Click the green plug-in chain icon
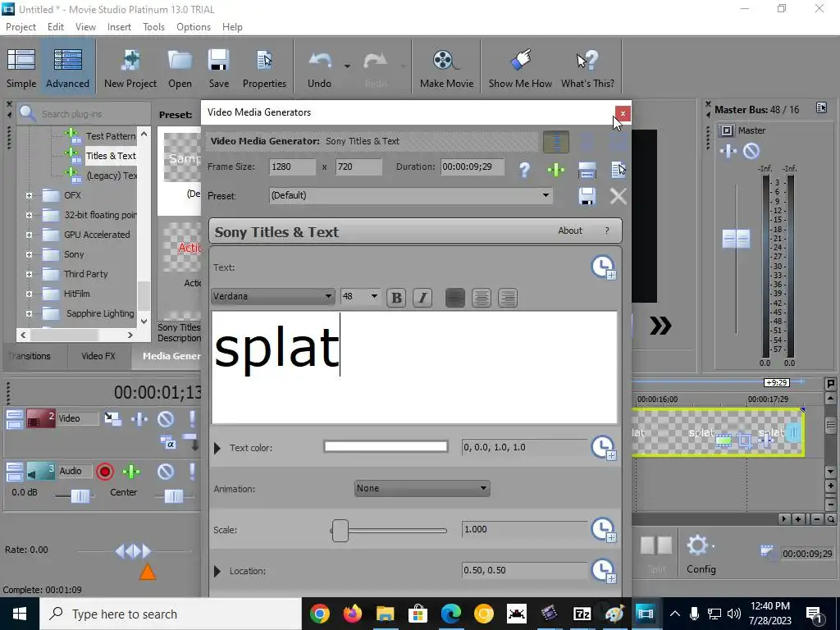 point(556,170)
